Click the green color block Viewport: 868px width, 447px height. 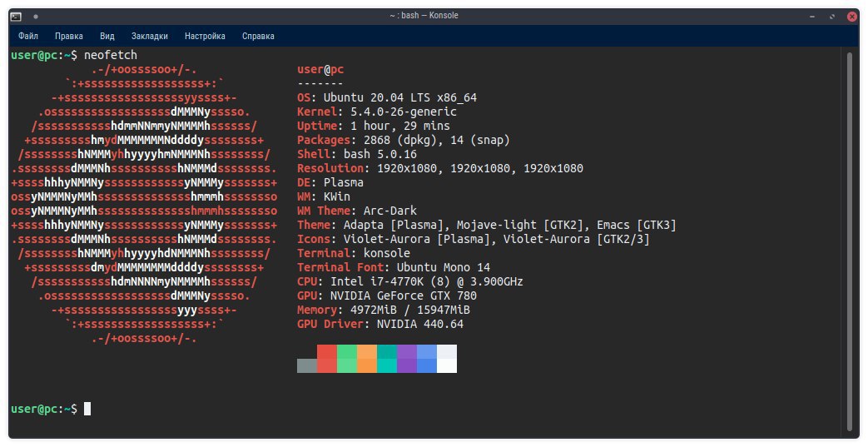[x=346, y=359]
